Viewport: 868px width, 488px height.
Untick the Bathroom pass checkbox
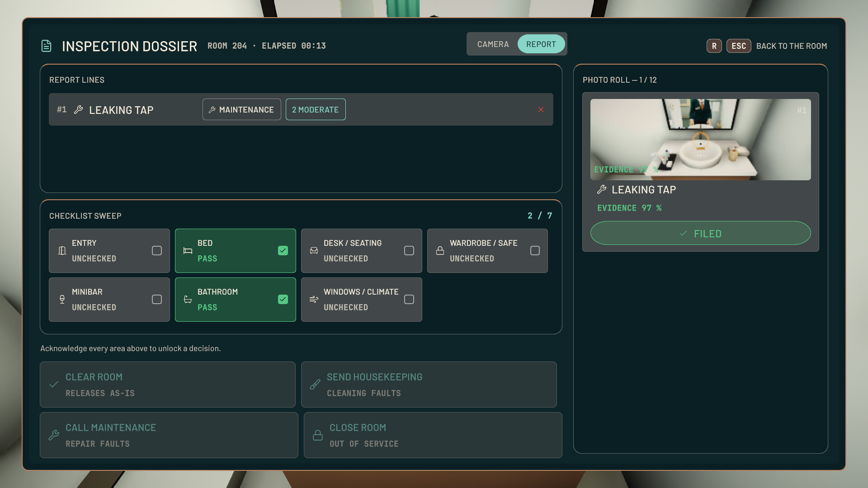(283, 300)
